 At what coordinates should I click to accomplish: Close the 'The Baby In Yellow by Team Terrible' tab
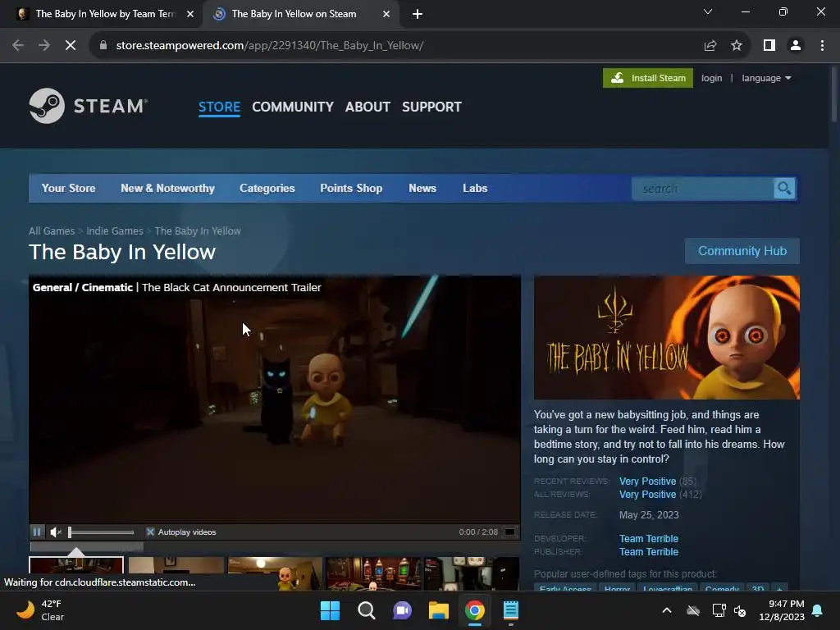point(190,14)
